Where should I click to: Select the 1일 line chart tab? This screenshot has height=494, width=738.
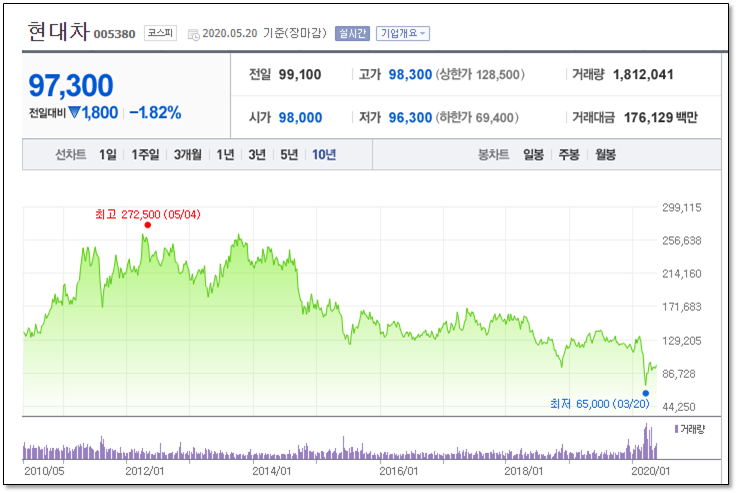[108, 154]
